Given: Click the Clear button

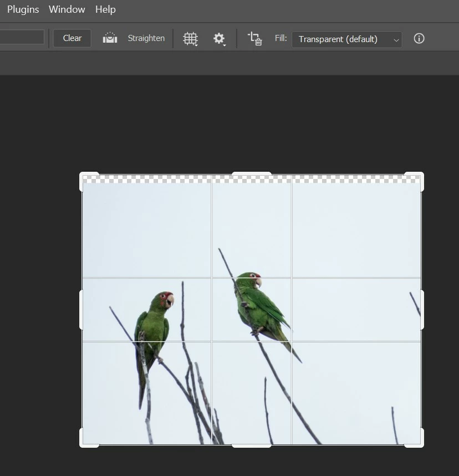Looking at the screenshot, I should [x=72, y=38].
